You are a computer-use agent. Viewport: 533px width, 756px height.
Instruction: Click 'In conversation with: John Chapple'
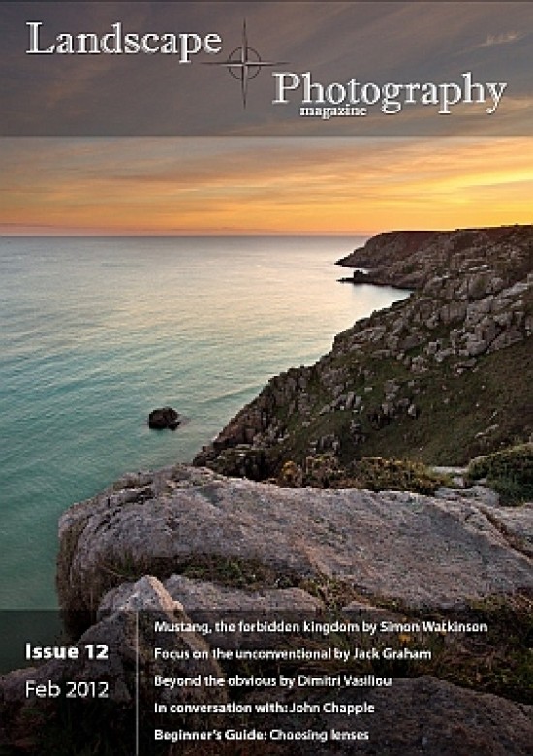(265, 708)
